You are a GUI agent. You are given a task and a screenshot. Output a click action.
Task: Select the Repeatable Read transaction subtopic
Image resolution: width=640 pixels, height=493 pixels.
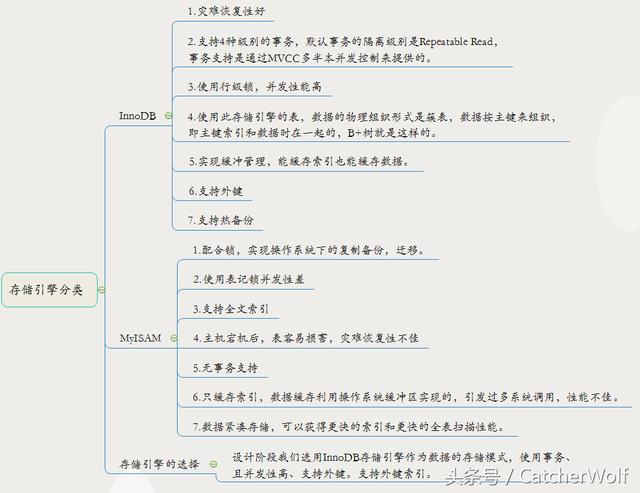click(342, 50)
